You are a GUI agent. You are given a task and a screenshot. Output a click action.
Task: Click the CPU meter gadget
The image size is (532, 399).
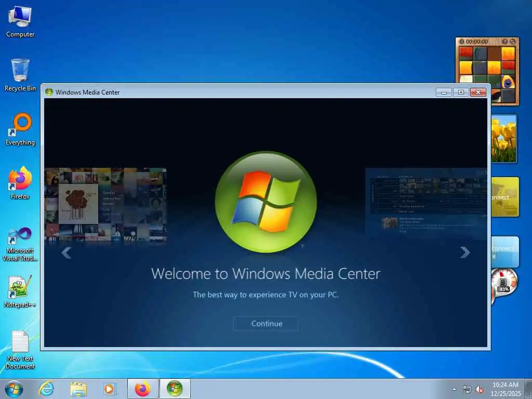click(x=504, y=282)
